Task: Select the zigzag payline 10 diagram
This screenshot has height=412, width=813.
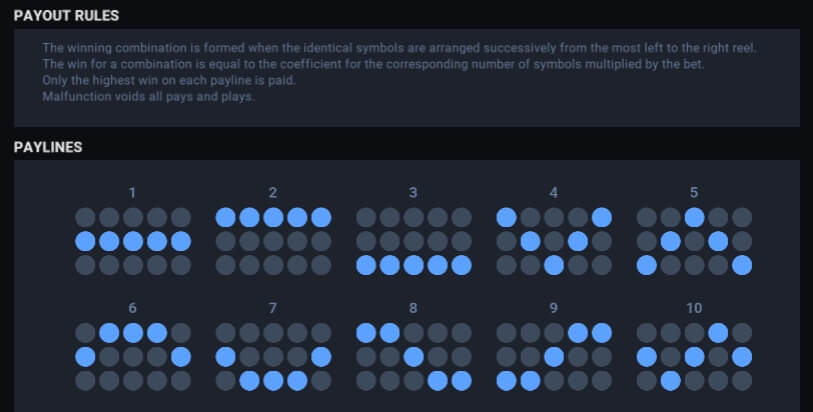Action: click(694, 357)
